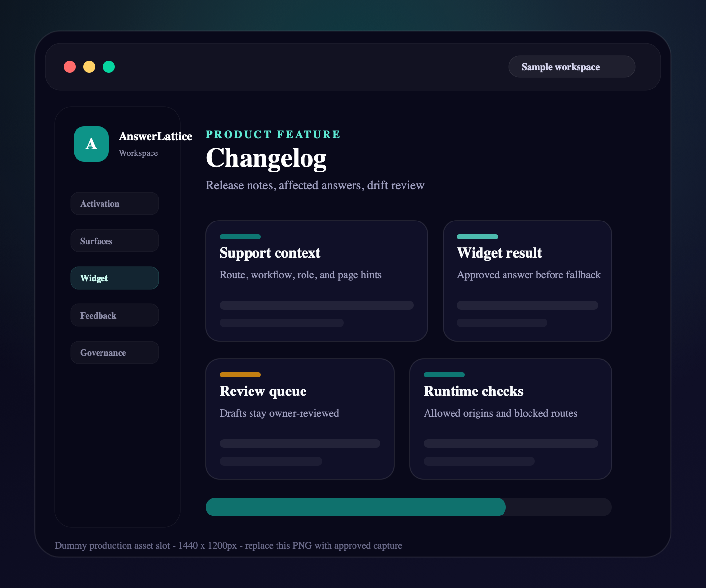Viewport: 706px width, 588px height.
Task: Click the yellow window dot
Action: [89, 67]
